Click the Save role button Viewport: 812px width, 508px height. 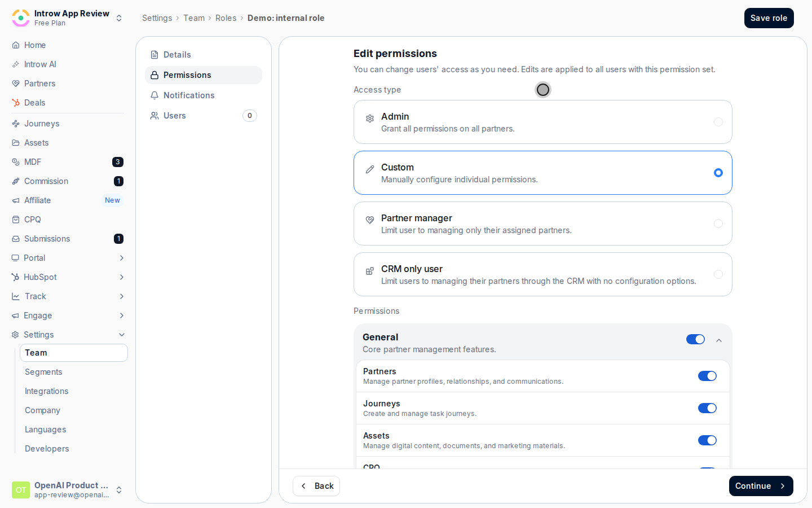coord(769,18)
